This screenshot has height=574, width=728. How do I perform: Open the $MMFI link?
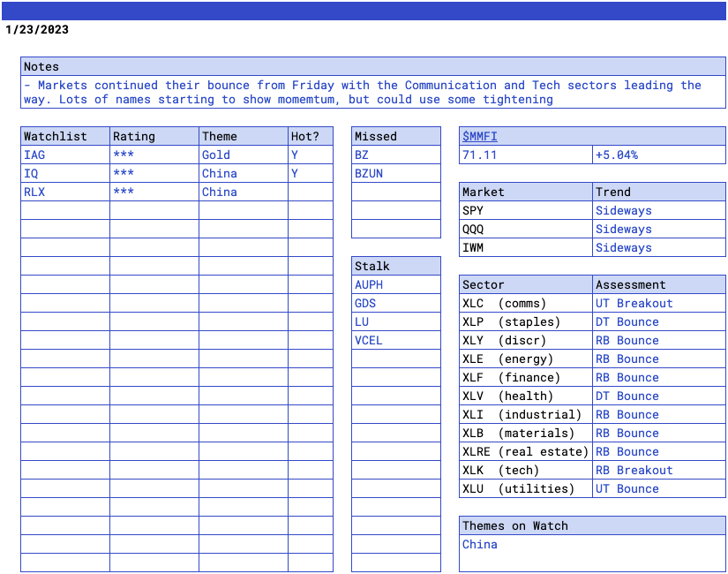point(480,136)
